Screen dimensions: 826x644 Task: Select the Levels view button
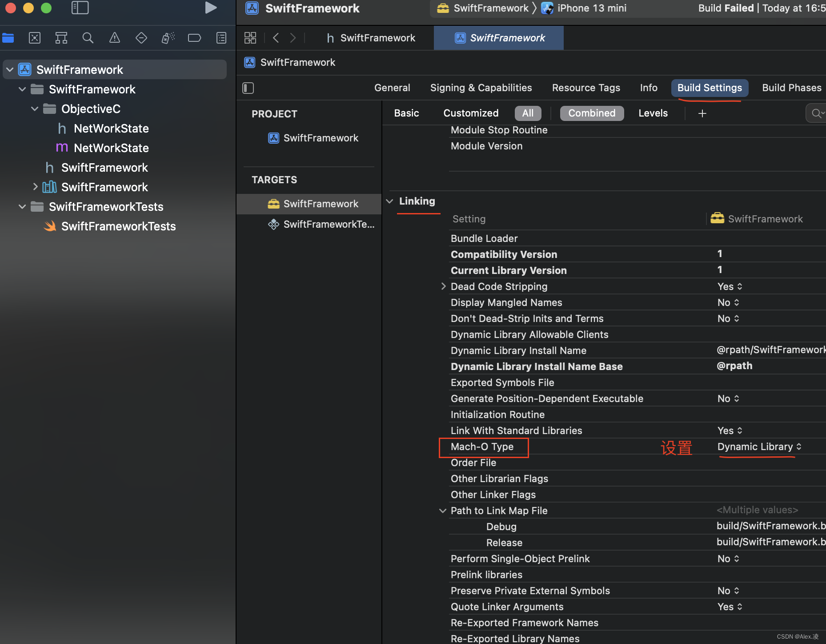[653, 113]
